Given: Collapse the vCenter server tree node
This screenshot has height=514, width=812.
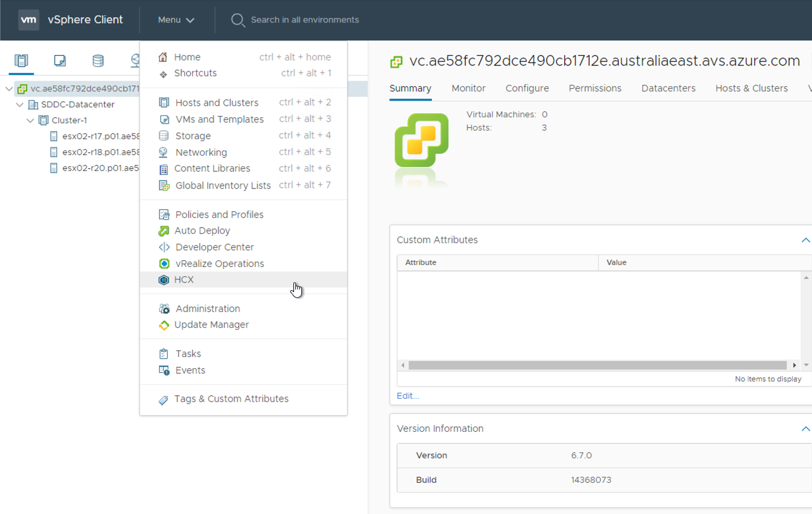Looking at the screenshot, I should point(9,88).
